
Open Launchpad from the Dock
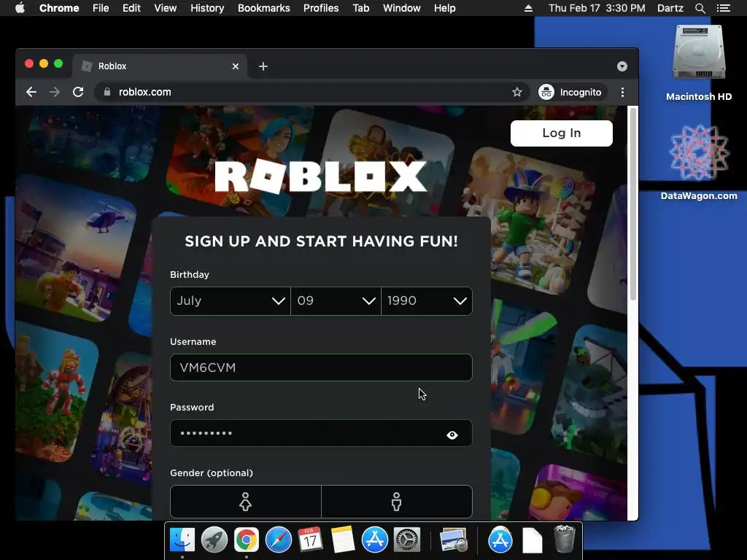[214, 540]
